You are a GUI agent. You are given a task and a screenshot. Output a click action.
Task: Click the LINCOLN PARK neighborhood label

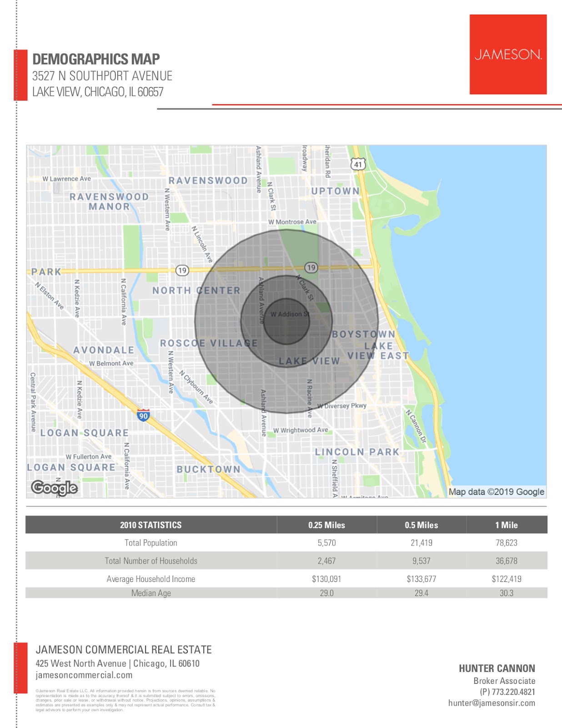[357, 452]
